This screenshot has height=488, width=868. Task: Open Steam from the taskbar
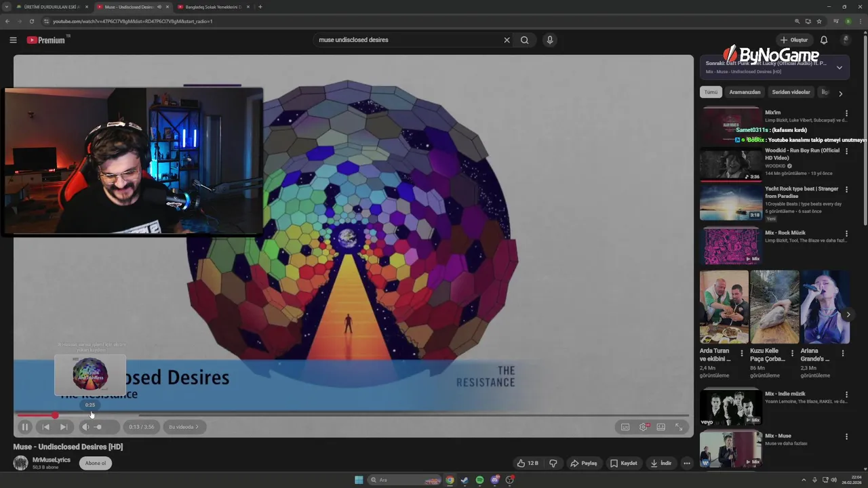[x=465, y=480]
